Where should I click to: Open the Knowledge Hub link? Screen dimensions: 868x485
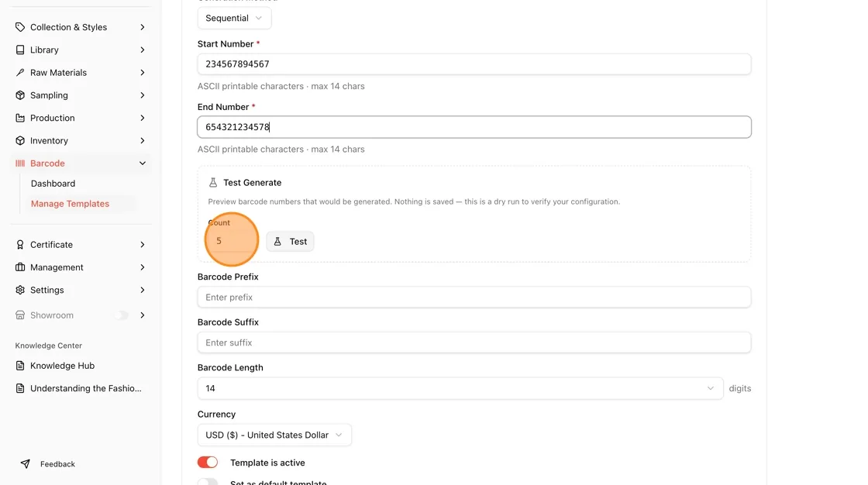pyautogui.click(x=62, y=366)
